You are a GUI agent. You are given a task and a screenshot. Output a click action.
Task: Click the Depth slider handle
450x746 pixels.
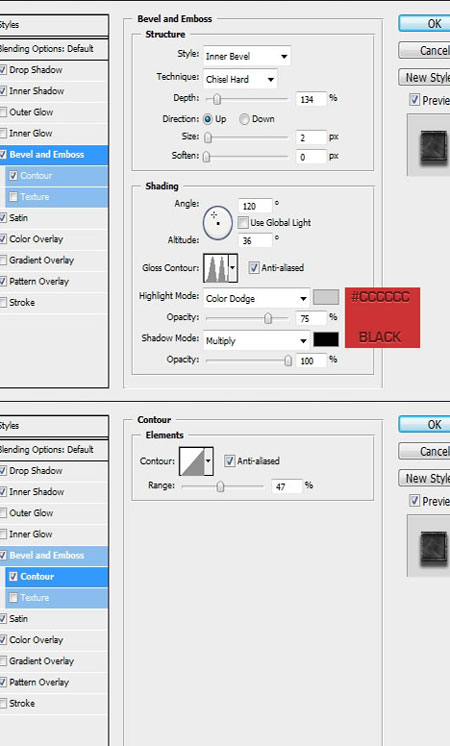point(217,99)
